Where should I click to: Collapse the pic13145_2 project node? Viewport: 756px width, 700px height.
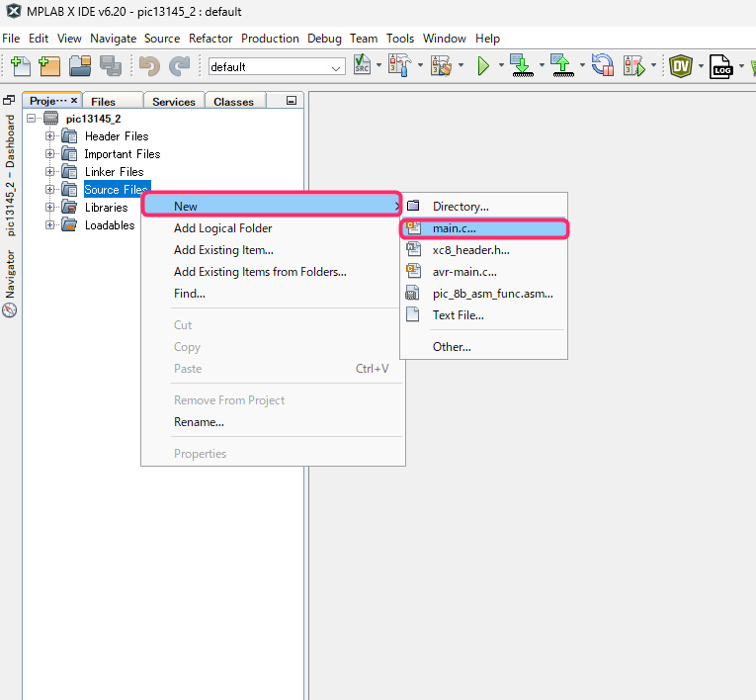tap(33, 119)
